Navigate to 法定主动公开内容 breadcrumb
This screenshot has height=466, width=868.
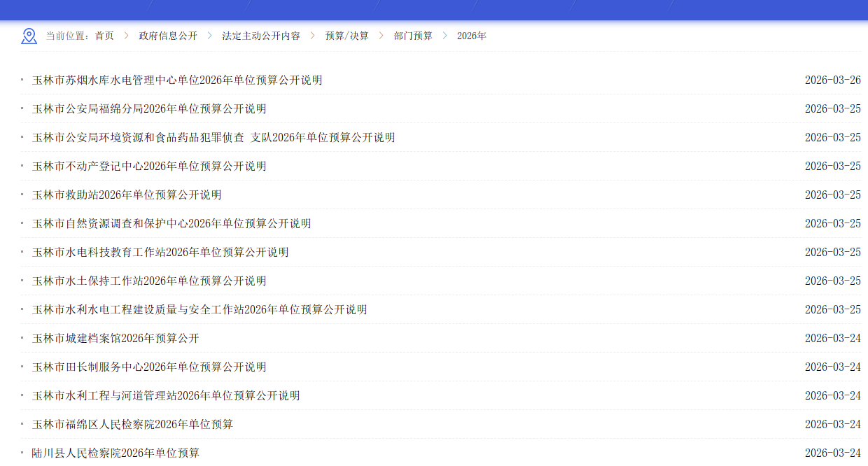261,36
